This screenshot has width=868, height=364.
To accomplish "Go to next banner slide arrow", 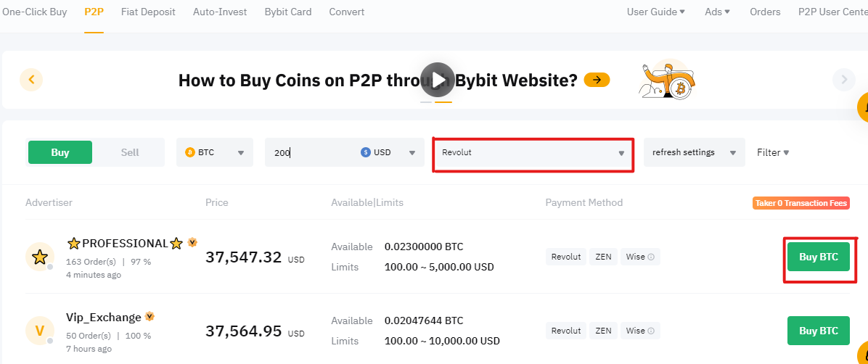I will point(843,80).
